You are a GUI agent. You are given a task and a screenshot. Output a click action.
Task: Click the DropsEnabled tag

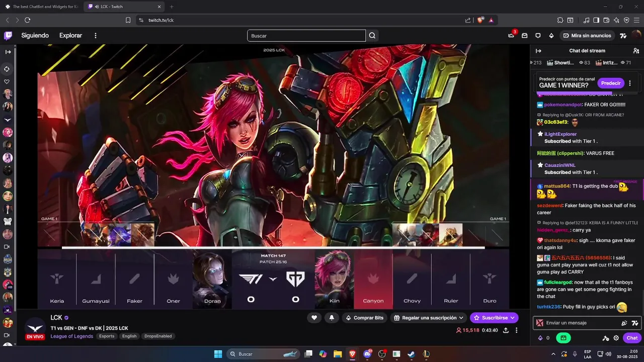click(158, 336)
